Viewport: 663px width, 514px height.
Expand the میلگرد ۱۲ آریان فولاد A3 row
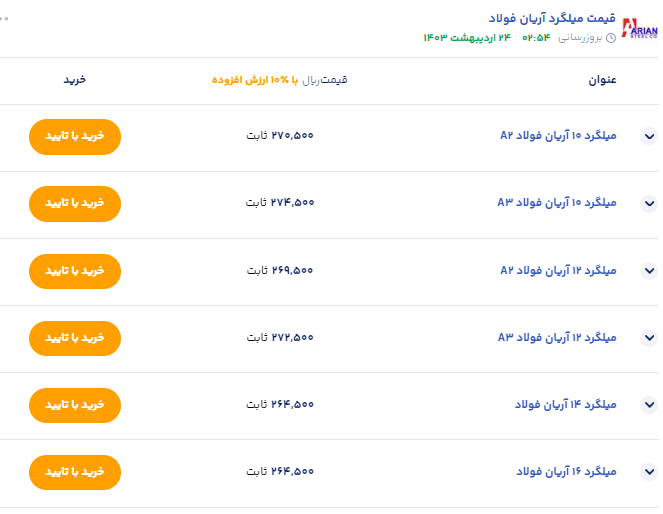click(x=648, y=337)
